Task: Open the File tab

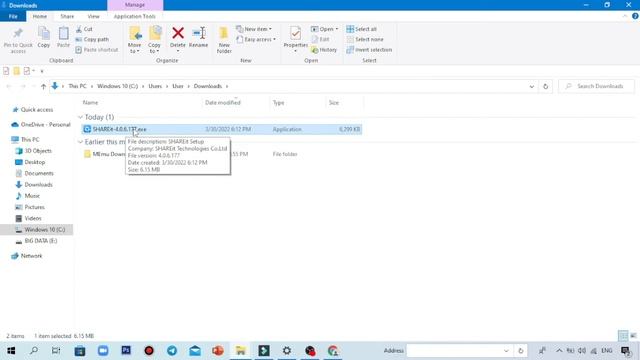Action: click(x=13, y=16)
